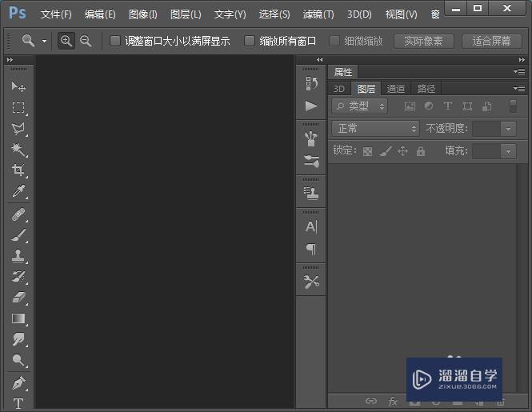Enable zoom all windows checkbox
Image resolution: width=532 pixels, height=412 pixels.
click(x=250, y=41)
